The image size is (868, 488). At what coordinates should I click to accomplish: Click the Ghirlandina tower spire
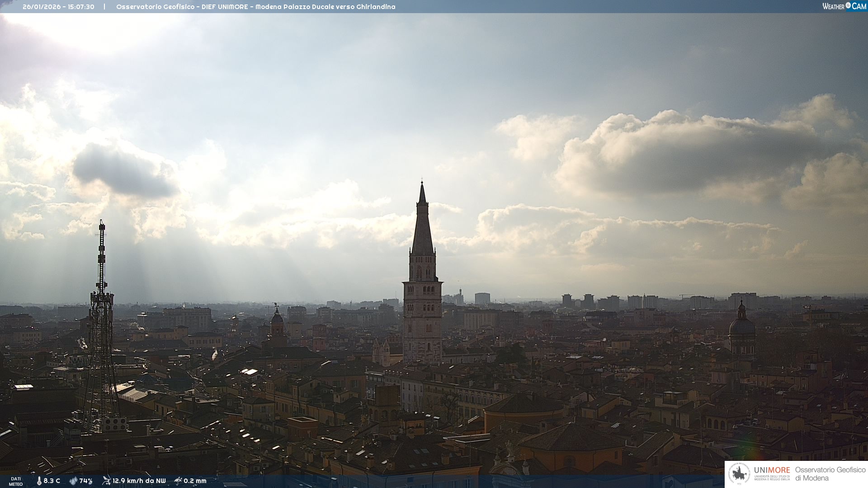click(422, 221)
